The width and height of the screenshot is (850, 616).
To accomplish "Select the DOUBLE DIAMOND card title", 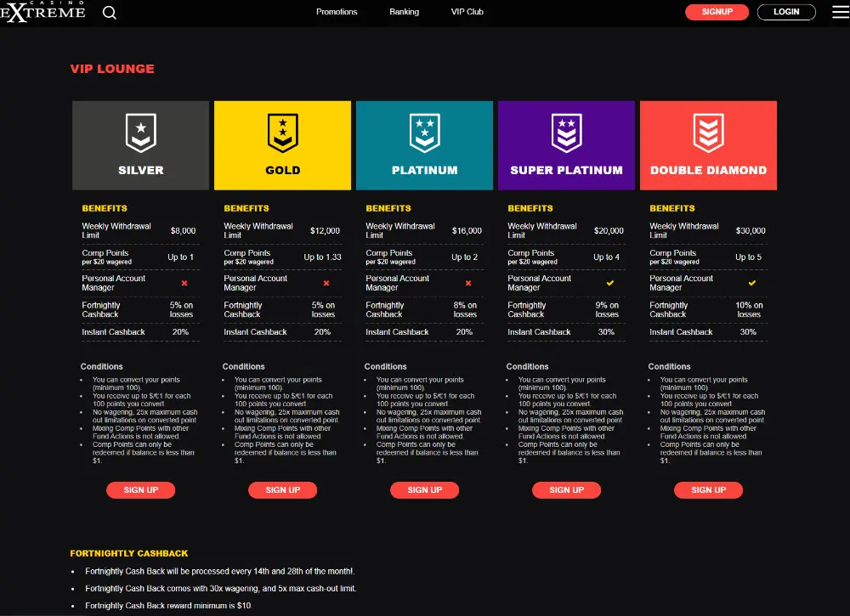I will click(709, 170).
